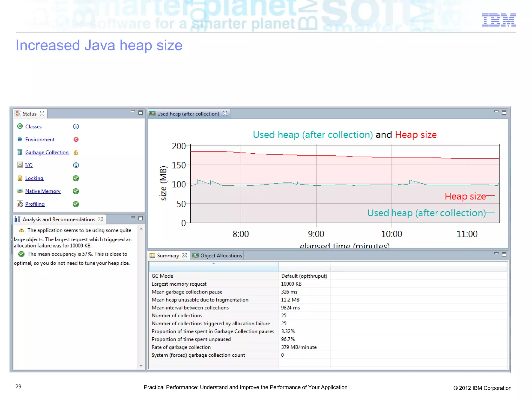Click the Garbage Collection trash can icon
Image resolution: width=532 pixels, height=399 pixels.
tap(20, 152)
